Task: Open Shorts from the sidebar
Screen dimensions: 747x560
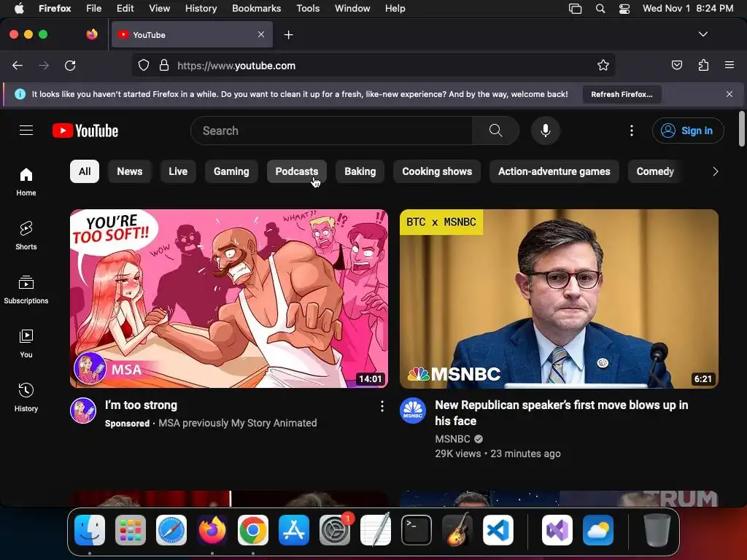Action: pyautogui.click(x=26, y=236)
